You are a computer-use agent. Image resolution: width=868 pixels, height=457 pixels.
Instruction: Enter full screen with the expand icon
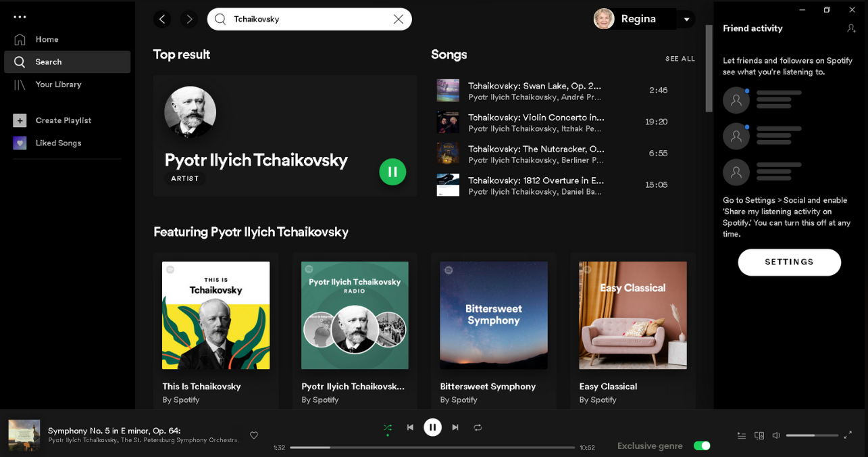[x=848, y=435]
